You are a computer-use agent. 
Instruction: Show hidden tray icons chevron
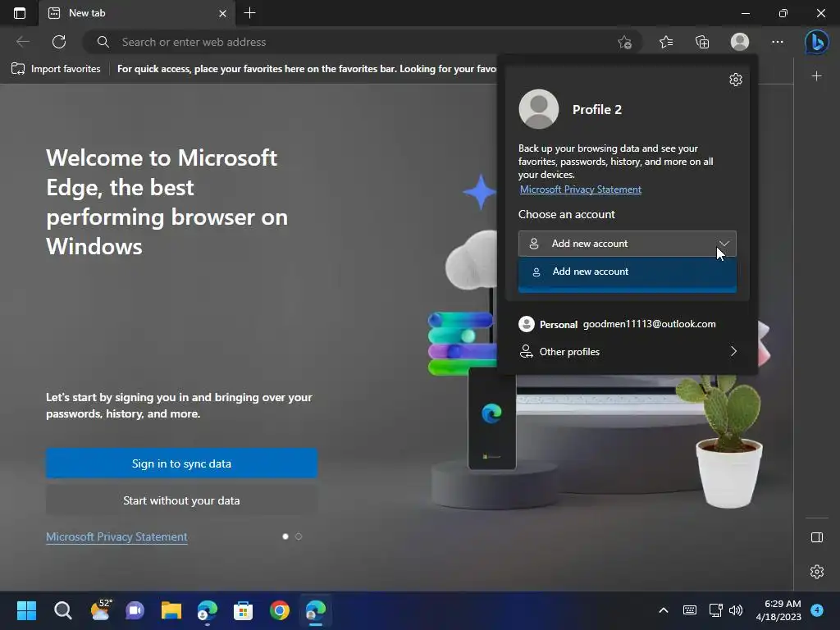(x=663, y=610)
